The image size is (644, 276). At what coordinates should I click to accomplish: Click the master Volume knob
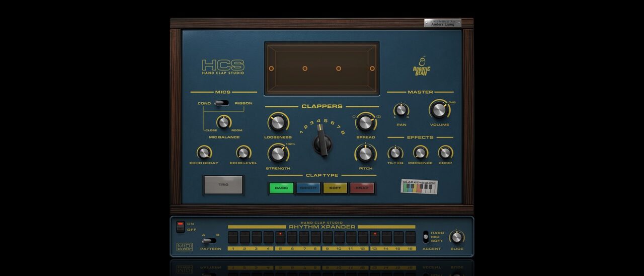coord(439,109)
